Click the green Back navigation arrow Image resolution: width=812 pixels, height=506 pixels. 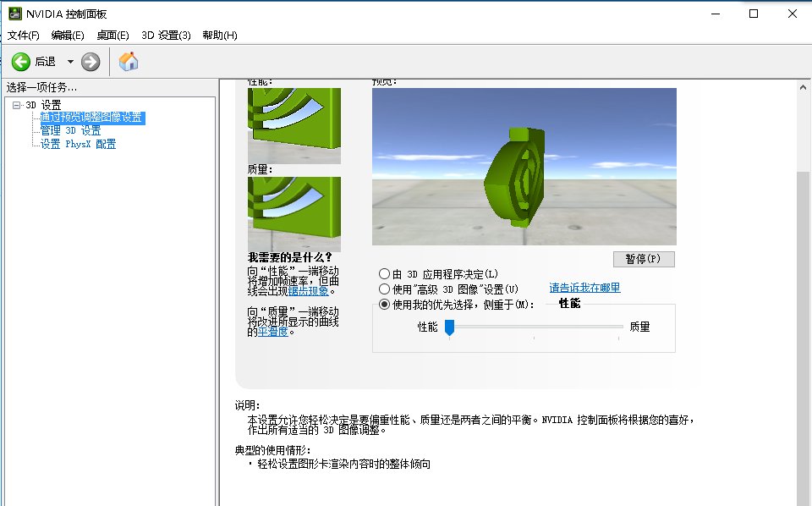pyautogui.click(x=20, y=61)
